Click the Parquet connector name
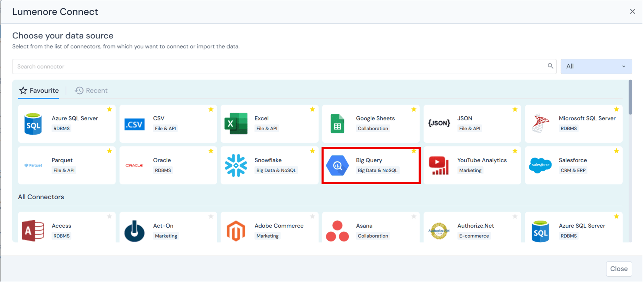Viewport: 644px width, 282px height. click(x=62, y=160)
